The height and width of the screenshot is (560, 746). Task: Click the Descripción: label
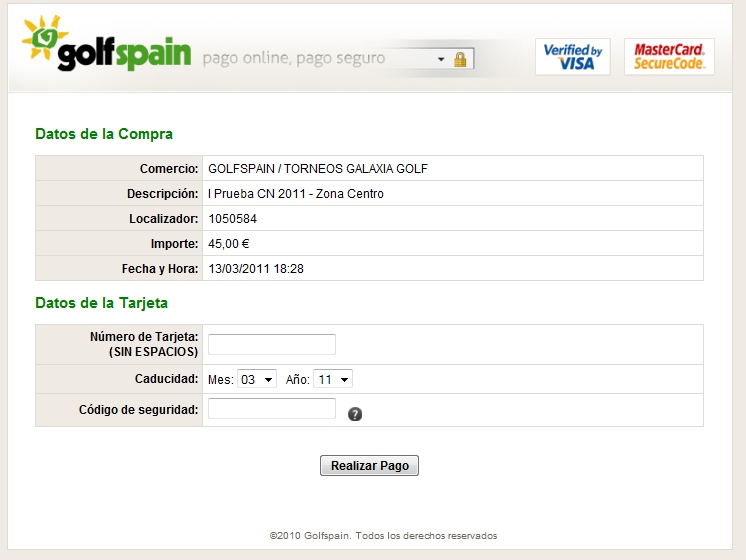coord(163,194)
